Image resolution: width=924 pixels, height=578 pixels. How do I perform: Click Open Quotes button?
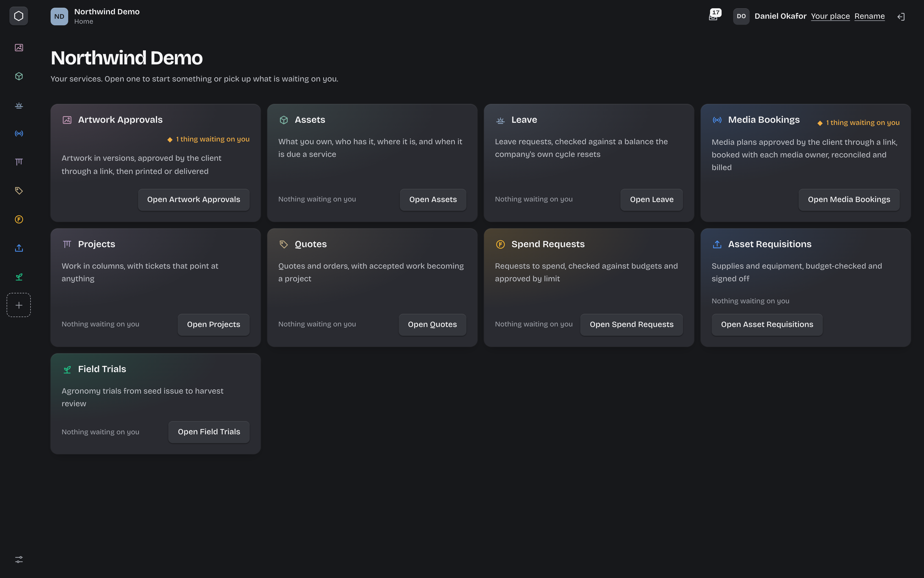(432, 325)
